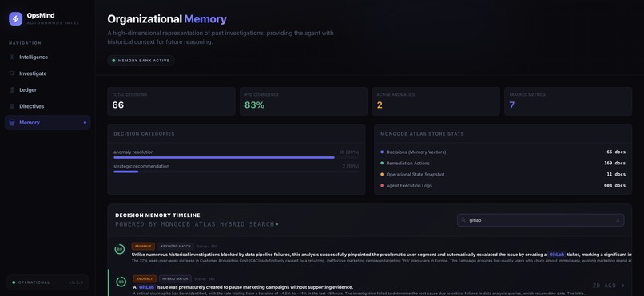Click the red dot beside Agent Execution Logs
Screen dimensions: 644x296
pos(382,185)
